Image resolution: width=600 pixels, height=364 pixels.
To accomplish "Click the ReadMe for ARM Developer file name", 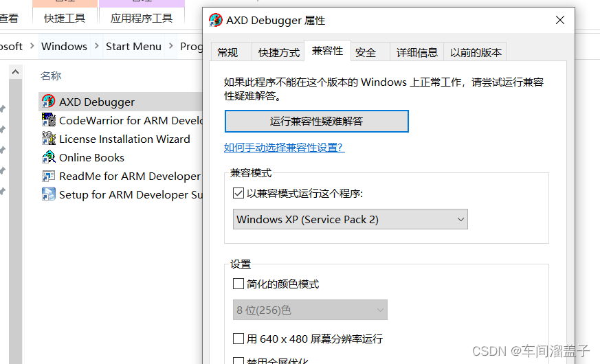I will (x=130, y=177).
